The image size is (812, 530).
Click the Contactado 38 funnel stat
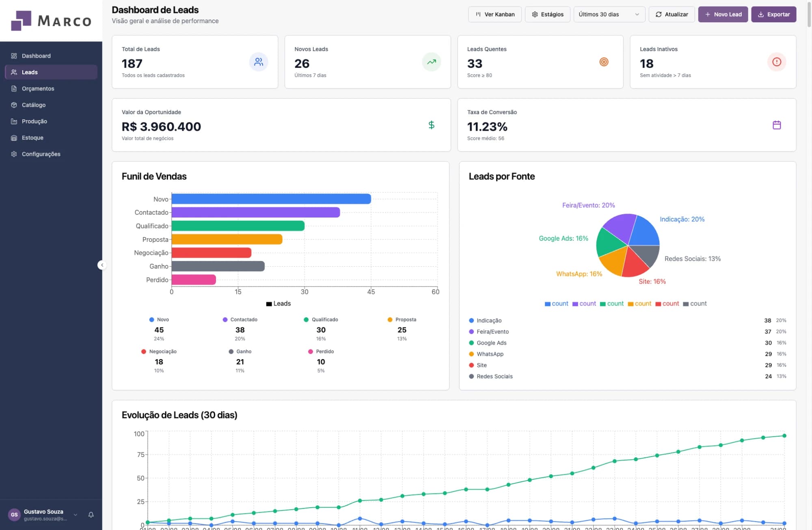click(240, 329)
